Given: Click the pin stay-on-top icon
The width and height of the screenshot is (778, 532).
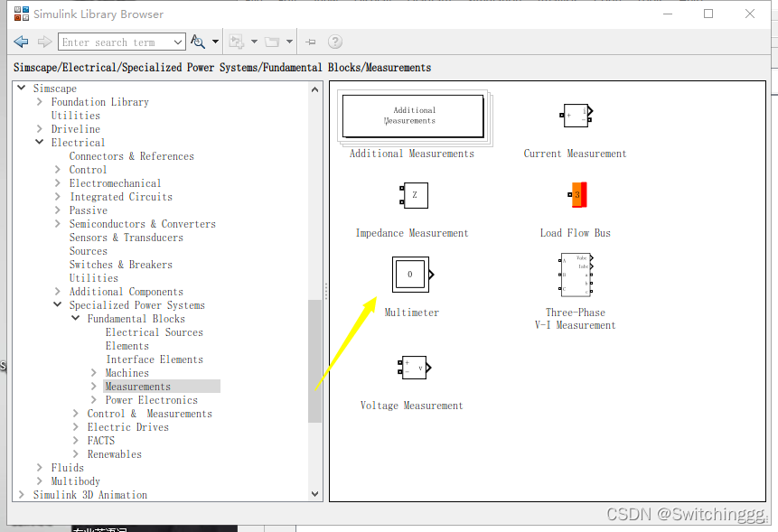Looking at the screenshot, I should pos(311,42).
